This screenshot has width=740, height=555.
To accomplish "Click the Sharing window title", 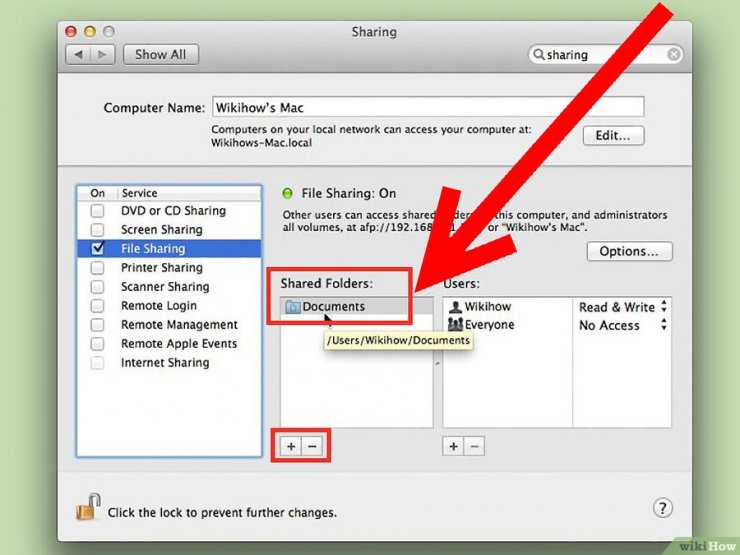I will tap(374, 32).
